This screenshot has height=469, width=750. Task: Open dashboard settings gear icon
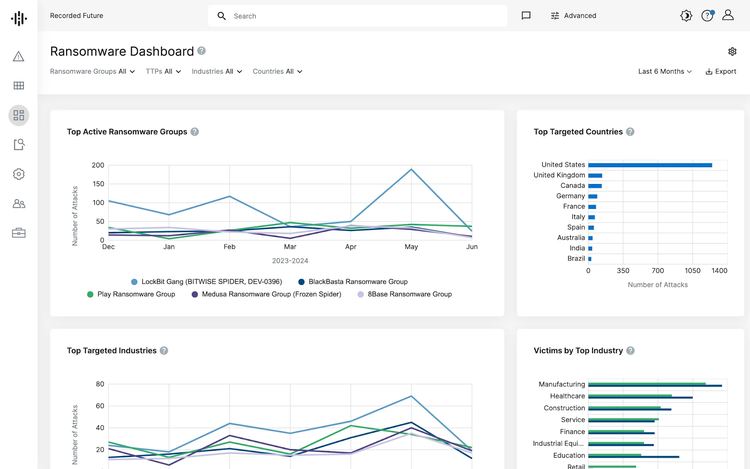[x=732, y=51]
